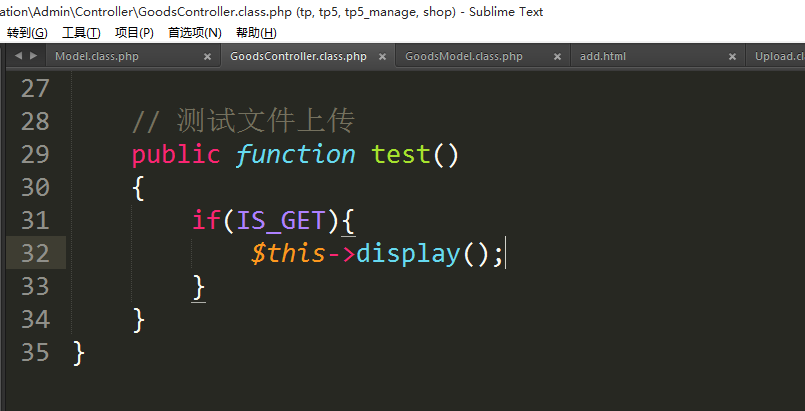Open the 项目(P) menu
The height and width of the screenshot is (411, 805).
pyautogui.click(x=134, y=33)
